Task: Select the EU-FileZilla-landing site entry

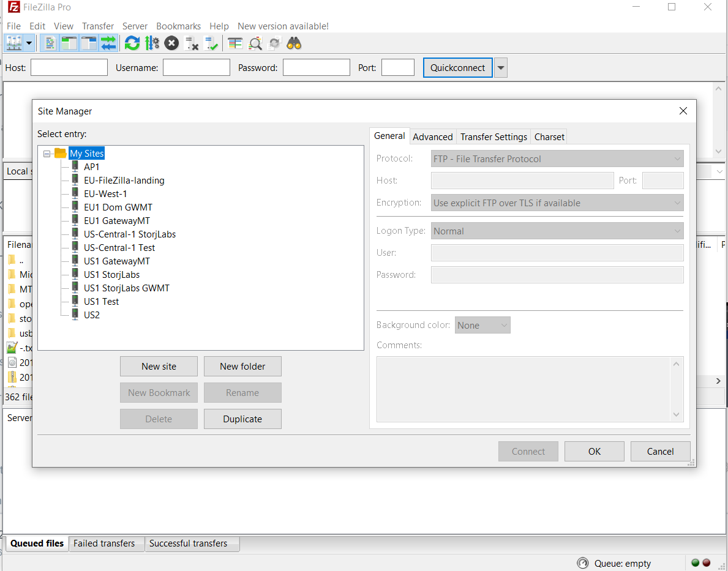Action: (124, 180)
